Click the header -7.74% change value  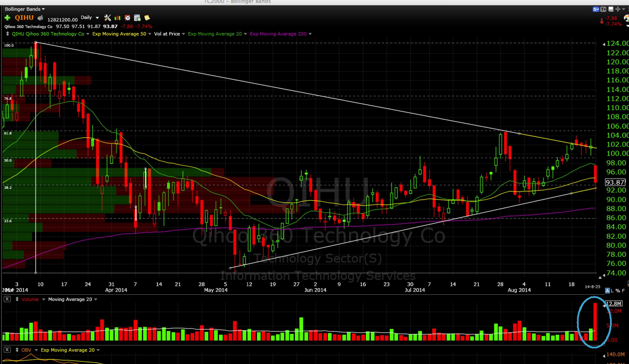[144, 26]
